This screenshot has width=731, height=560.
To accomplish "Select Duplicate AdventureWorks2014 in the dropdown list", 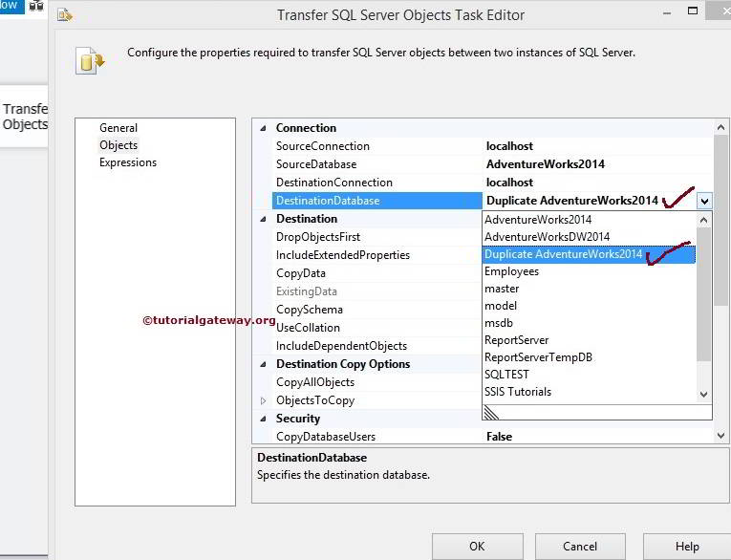I will tap(590, 254).
